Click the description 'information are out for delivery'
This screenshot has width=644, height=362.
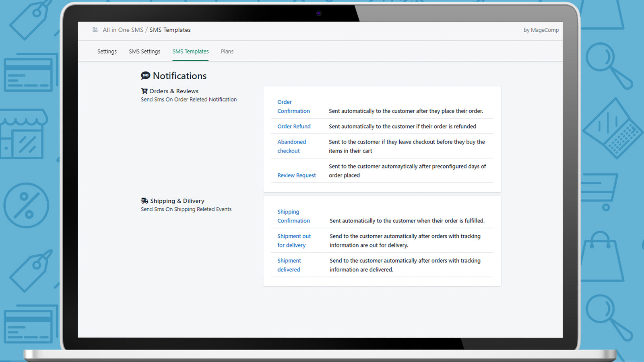click(x=405, y=241)
